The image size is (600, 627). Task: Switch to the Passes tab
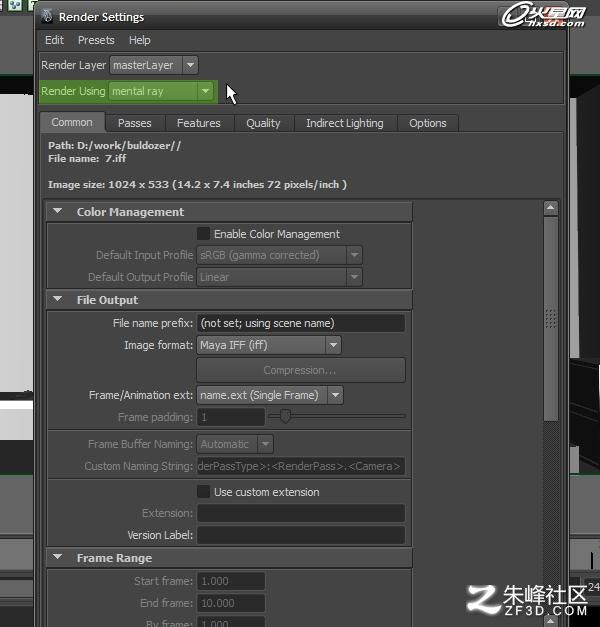click(x=135, y=123)
